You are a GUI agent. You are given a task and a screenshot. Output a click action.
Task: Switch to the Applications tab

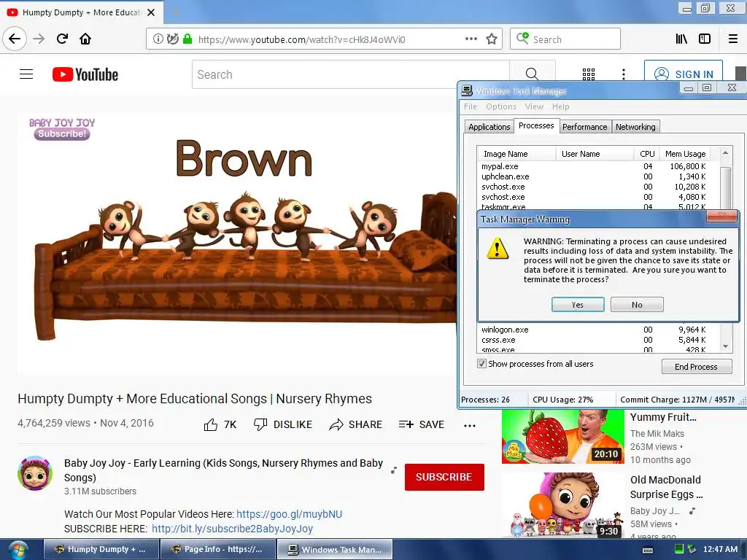[x=489, y=127]
